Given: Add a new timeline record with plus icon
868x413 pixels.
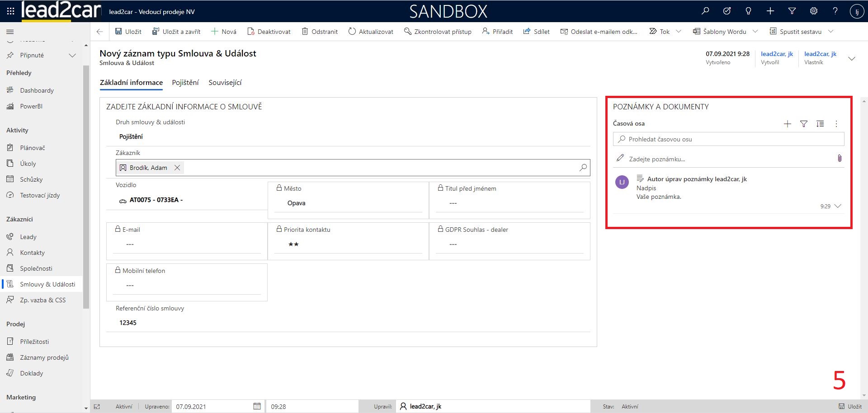Looking at the screenshot, I should coord(788,124).
